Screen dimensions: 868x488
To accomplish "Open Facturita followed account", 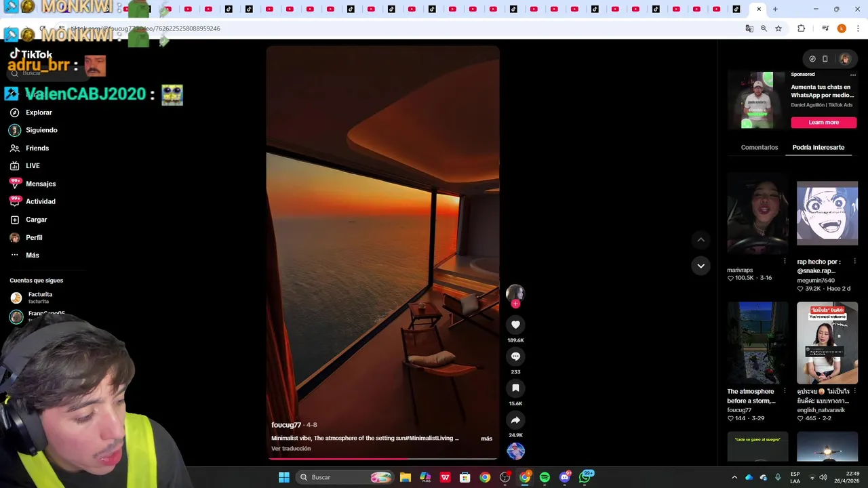I will (x=41, y=298).
